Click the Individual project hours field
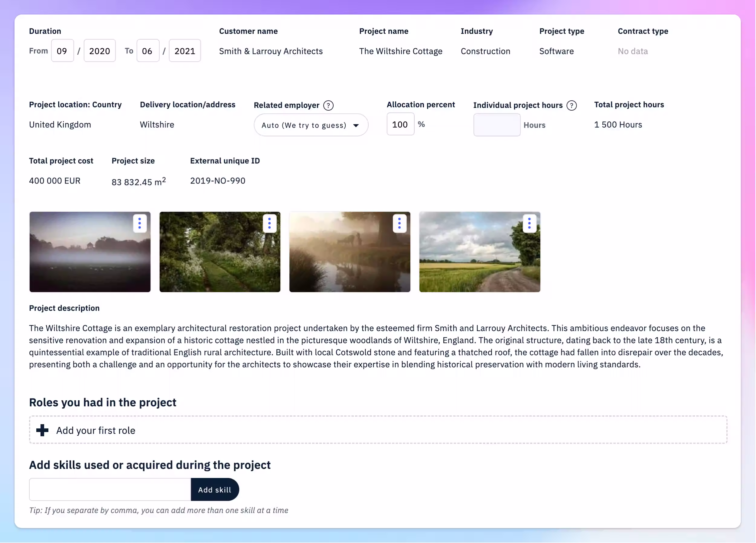The image size is (756, 543). (x=497, y=125)
